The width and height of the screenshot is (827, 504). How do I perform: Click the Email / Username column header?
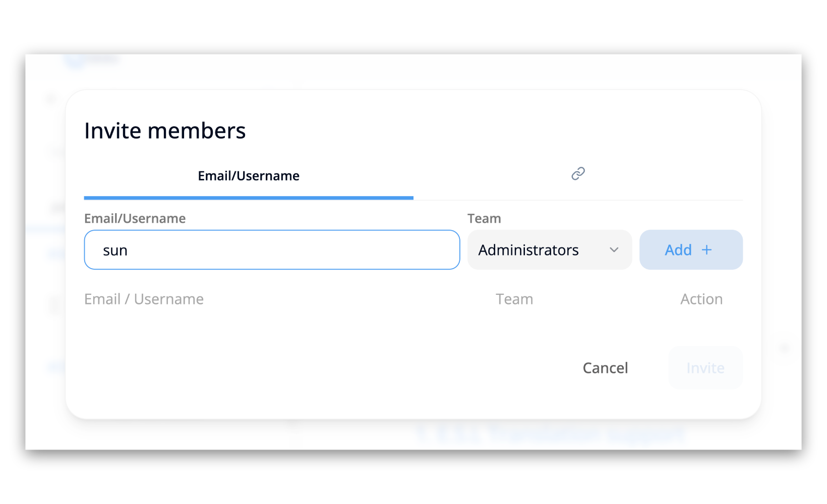click(x=144, y=299)
